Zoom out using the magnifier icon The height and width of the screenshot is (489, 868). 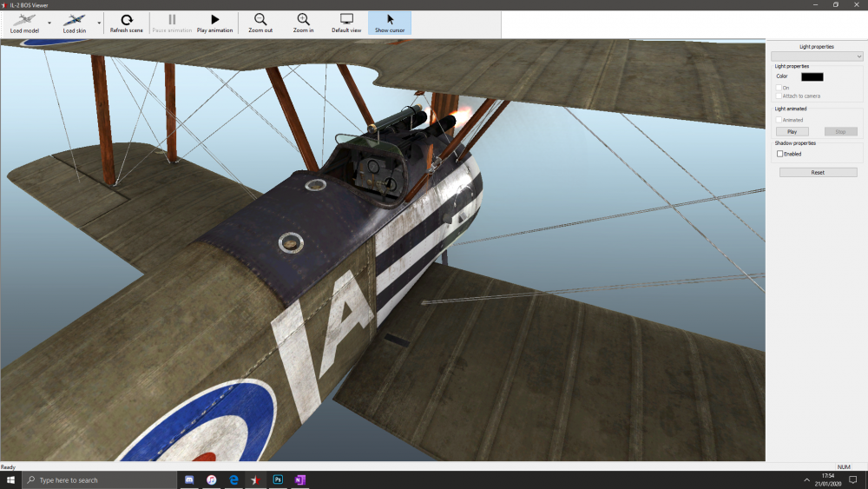tap(260, 20)
